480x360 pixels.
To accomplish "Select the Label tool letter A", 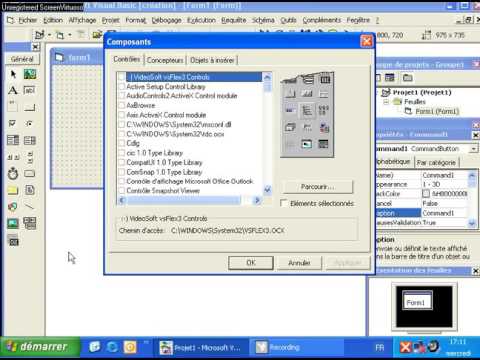I will tap(13, 90).
